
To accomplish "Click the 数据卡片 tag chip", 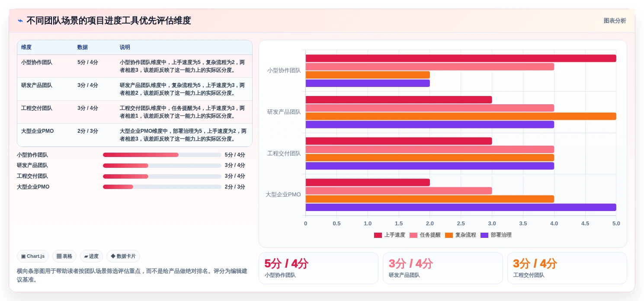I will click(123, 256).
